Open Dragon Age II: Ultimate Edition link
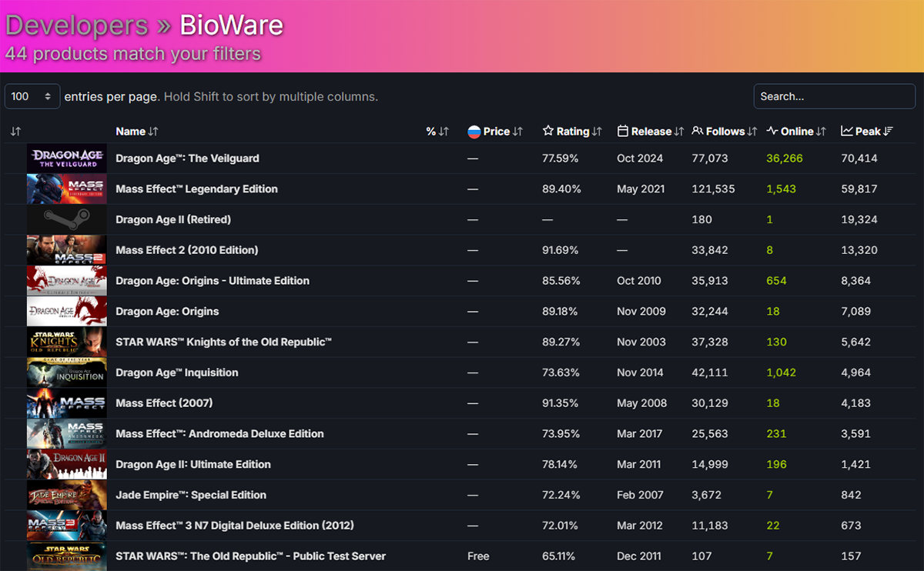The width and height of the screenshot is (924, 571). (193, 465)
